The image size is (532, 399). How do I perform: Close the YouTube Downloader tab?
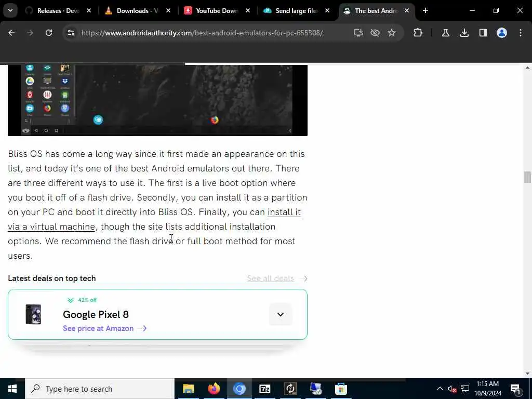[248, 11]
